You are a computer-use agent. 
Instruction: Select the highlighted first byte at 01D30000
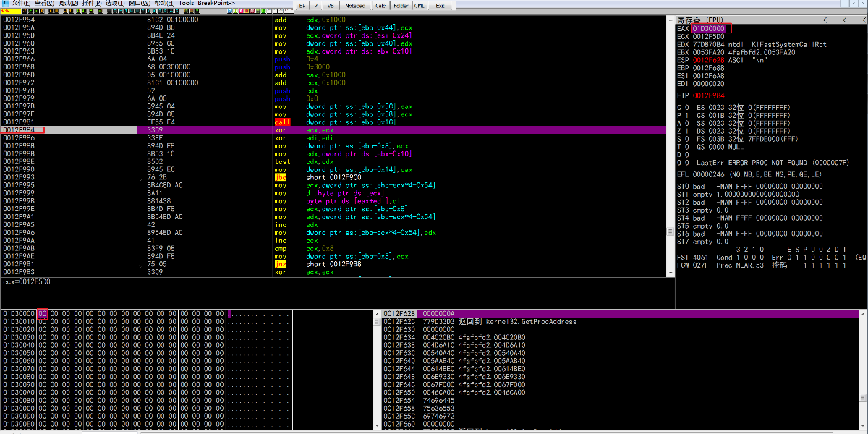42,313
